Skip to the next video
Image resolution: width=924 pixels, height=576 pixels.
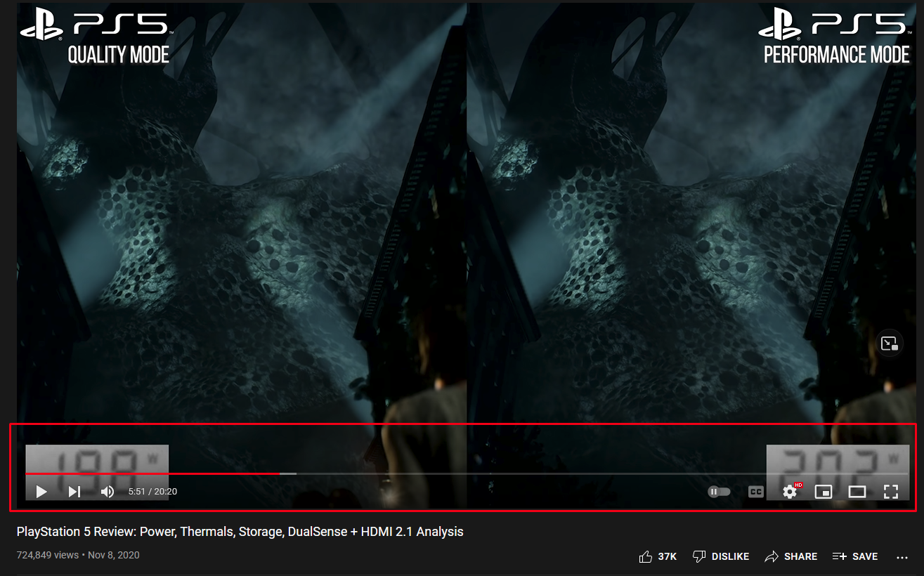pos(74,492)
